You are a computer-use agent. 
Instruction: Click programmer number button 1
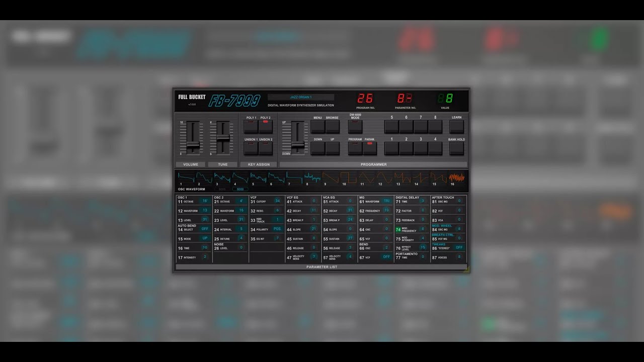[391, 148]
